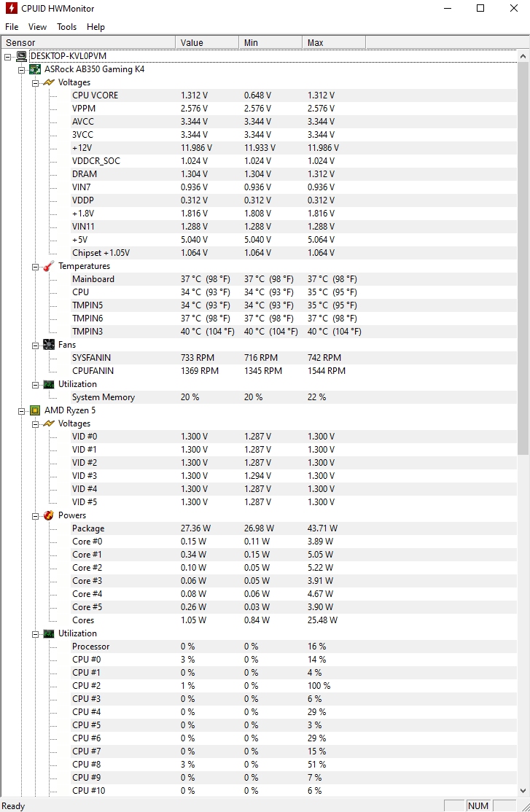
Task: Select the System Memory utilization row
Action: [x=295, y=397]
